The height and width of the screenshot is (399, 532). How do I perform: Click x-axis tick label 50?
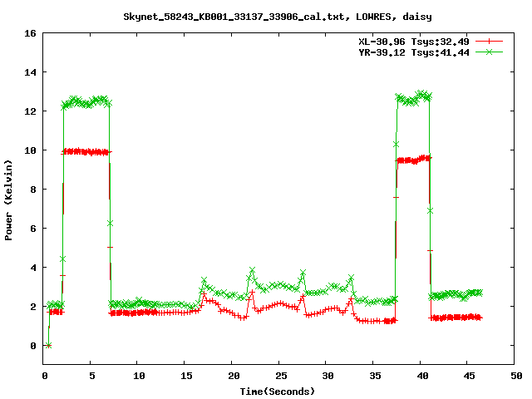click(515, 376)
